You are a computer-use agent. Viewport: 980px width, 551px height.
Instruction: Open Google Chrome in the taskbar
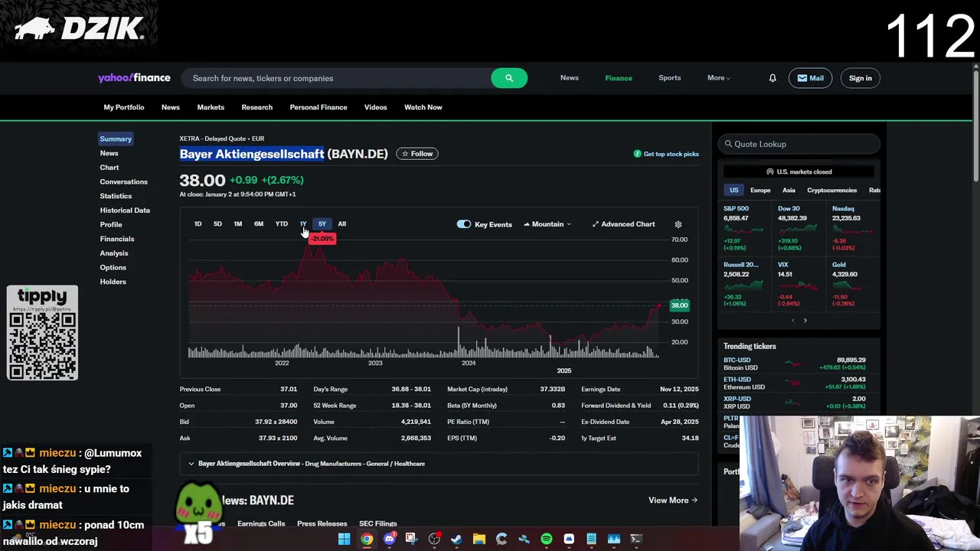367,539
